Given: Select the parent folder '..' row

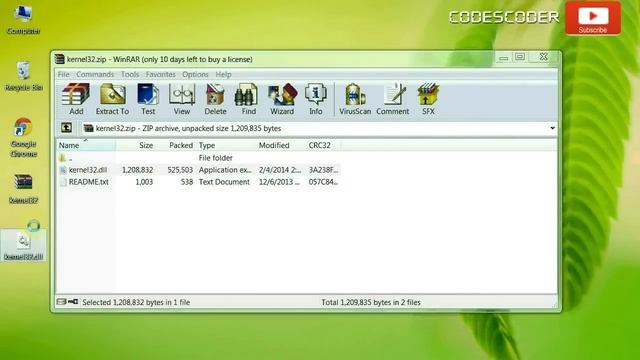Looking at the screenshot, I should click(198, 158).
